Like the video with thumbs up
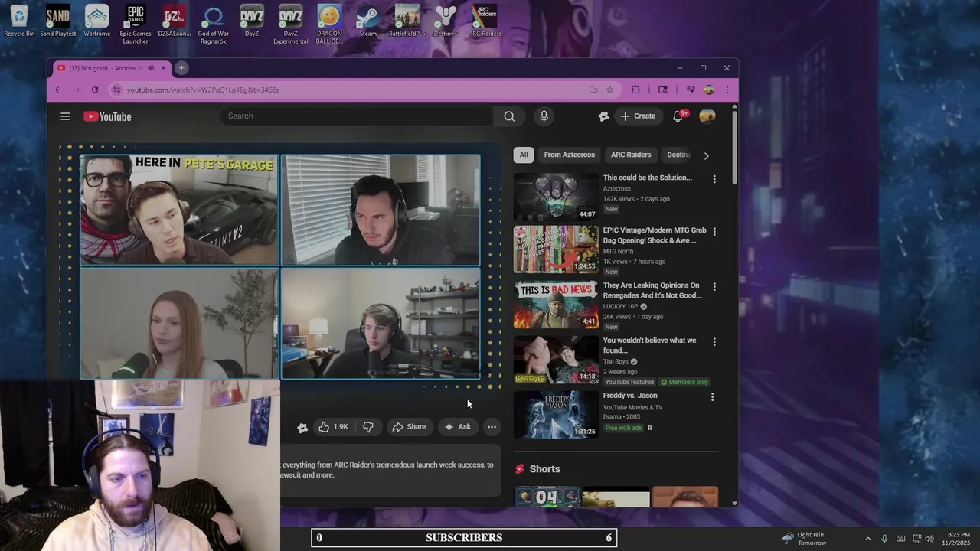Screen dimensions: 980x551 pos(333,427)
